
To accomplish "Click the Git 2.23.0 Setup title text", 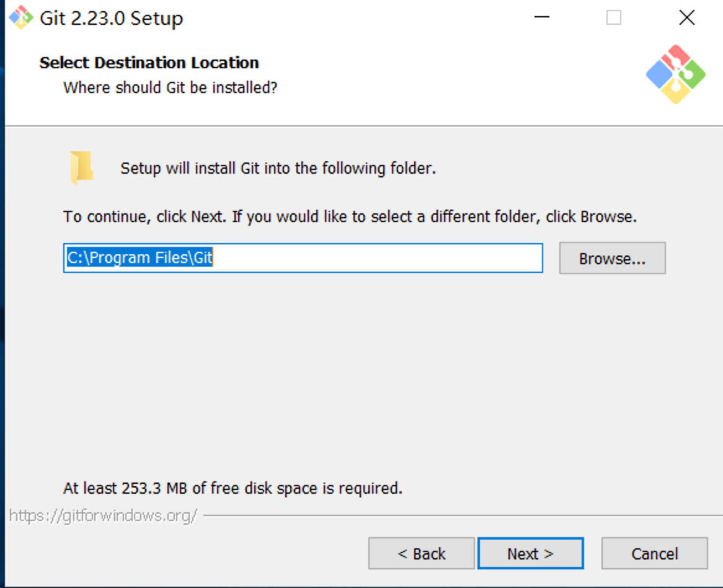I will tap(112, 19).
